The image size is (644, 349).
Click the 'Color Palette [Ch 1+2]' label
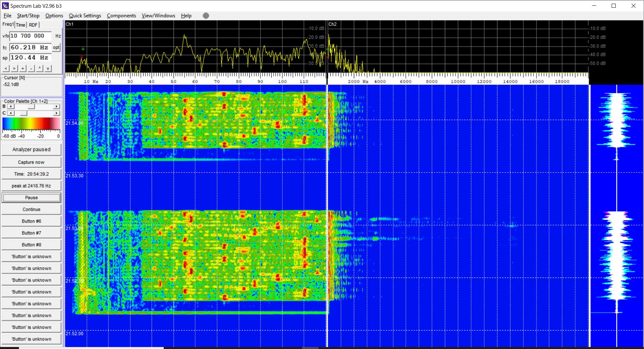(26, 101)
